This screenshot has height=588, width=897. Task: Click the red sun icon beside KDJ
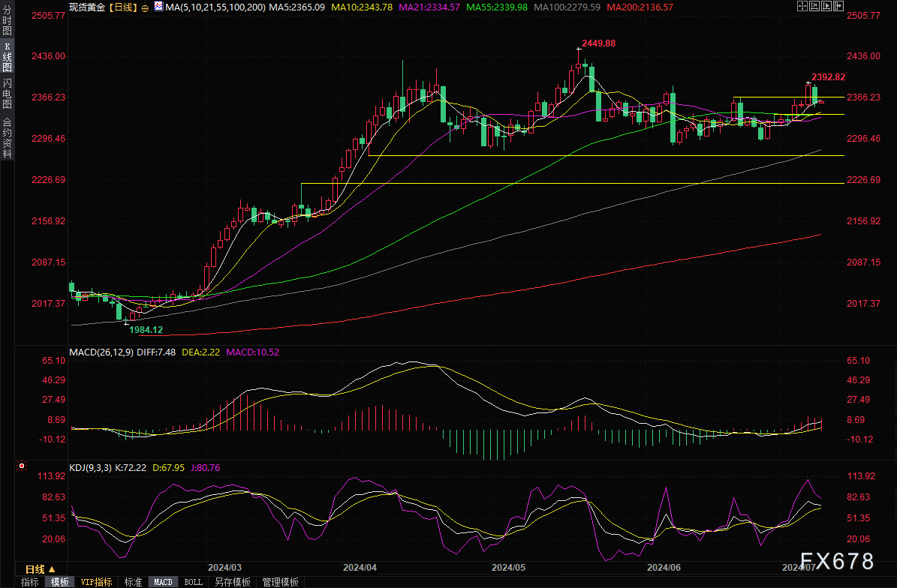pyautogui.click(x=22, y=467)
